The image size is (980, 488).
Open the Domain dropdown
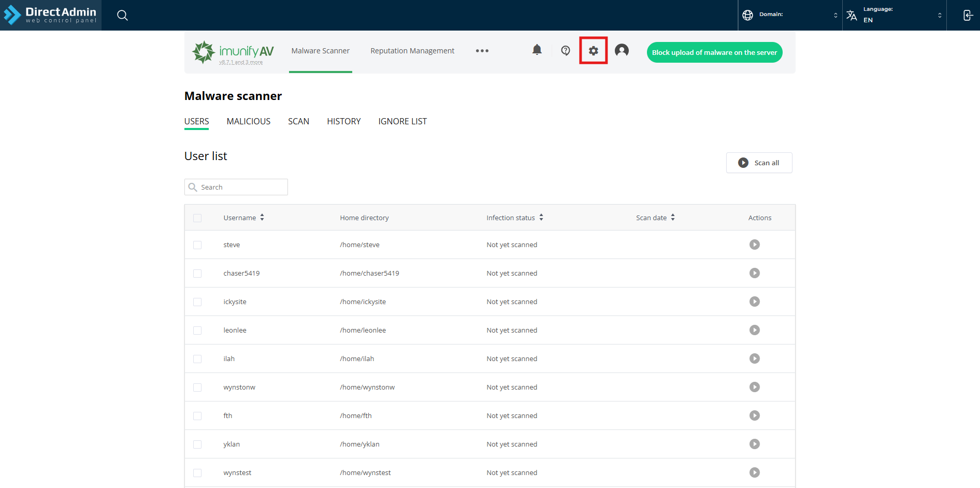point(790,15)
